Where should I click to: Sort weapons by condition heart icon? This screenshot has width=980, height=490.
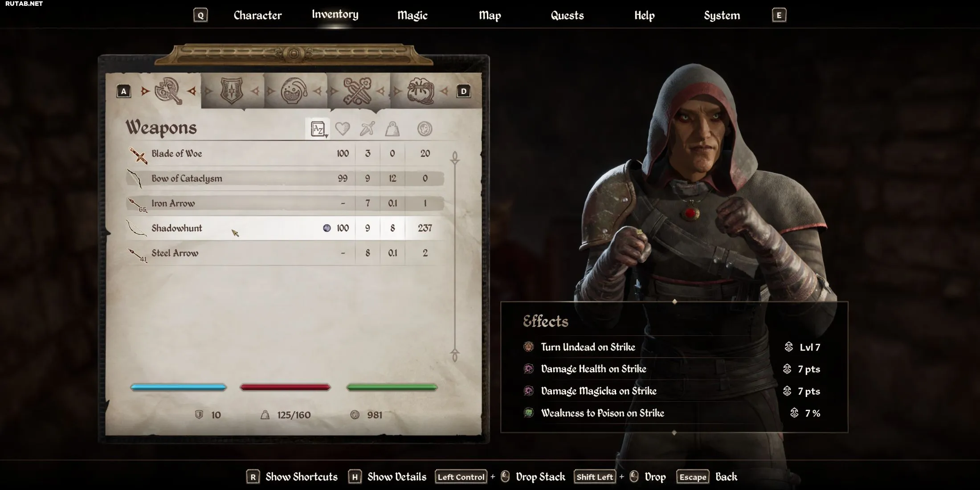click(x=342, y=129)
